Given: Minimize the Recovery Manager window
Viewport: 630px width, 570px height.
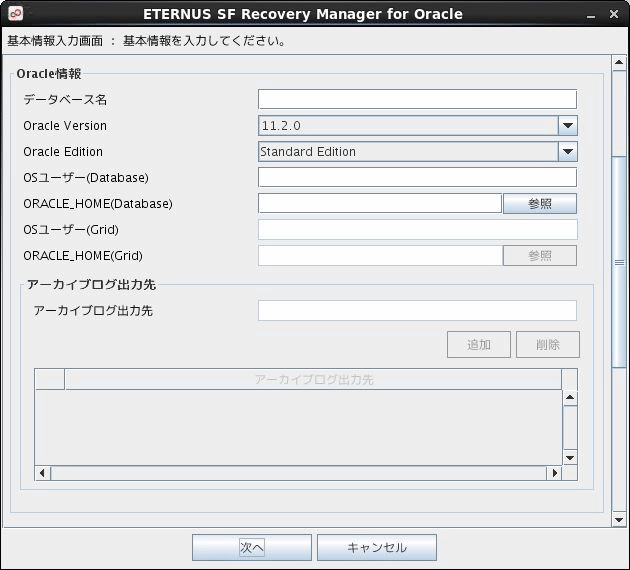Looking at the screenshot, I should pos(591,15).
